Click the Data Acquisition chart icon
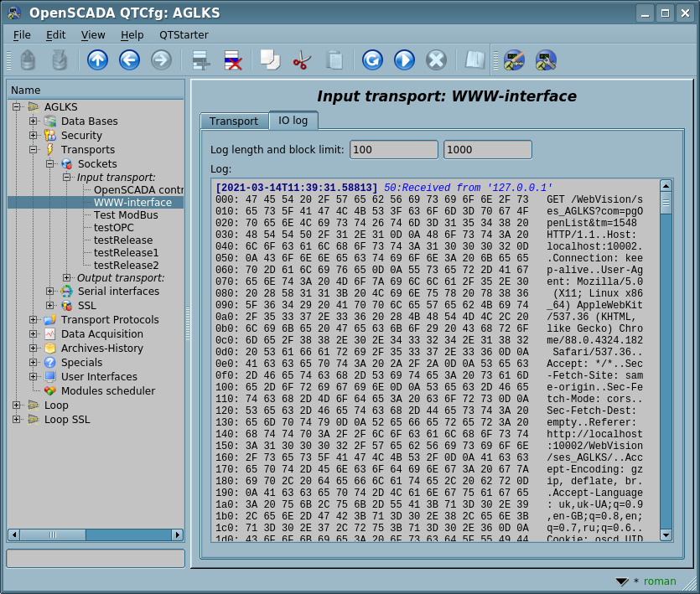 50,333
